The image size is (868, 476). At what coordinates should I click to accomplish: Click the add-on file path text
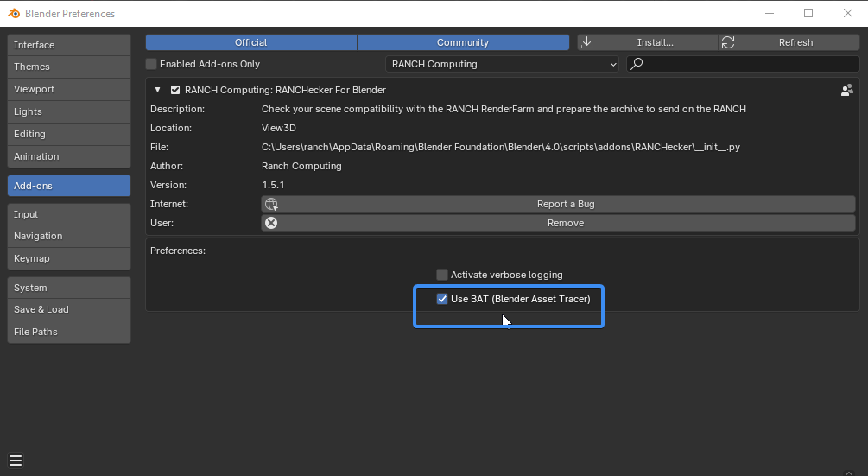(500, 147)
